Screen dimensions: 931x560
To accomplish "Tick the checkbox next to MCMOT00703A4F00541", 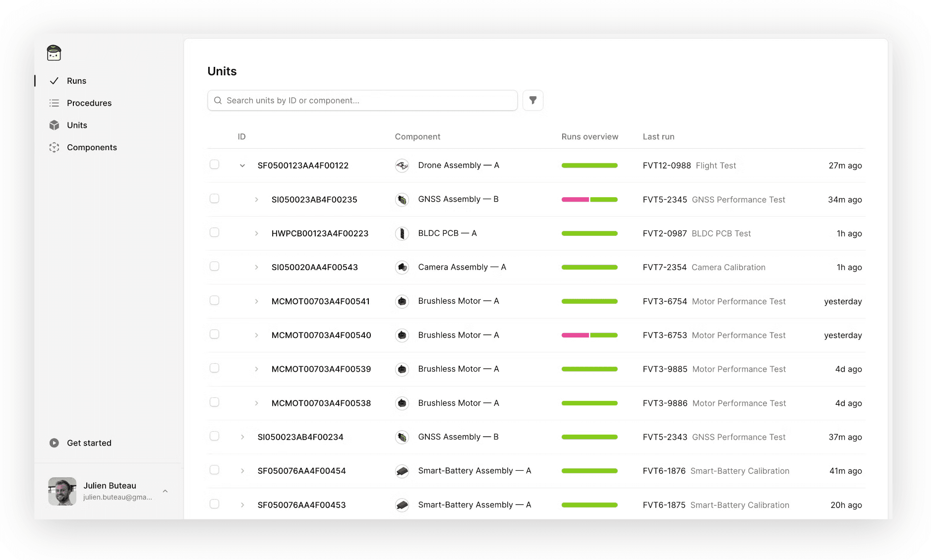I will coord(215,300).
